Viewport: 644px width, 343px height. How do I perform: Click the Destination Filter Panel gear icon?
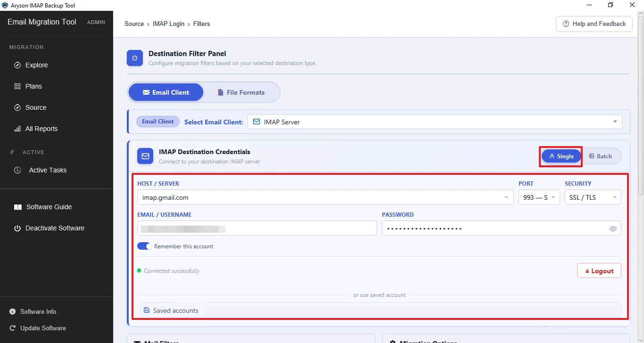pyautogui.click(x=135, y=58)
